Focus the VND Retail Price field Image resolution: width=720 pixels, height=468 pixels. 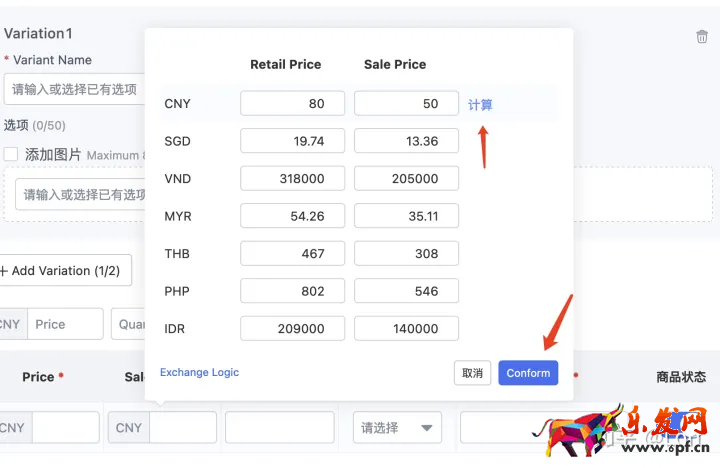point(292,179)
